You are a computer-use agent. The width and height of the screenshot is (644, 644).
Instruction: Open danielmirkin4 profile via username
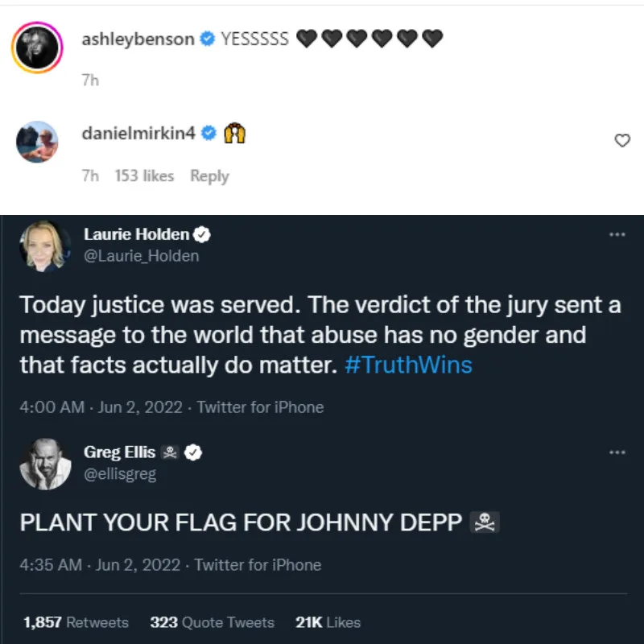(x=140, y=134)
